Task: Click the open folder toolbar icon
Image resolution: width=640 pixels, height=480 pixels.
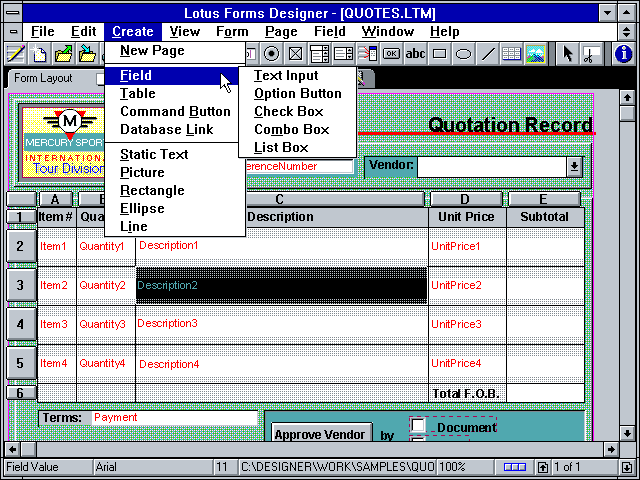Action: pos(63,53)
